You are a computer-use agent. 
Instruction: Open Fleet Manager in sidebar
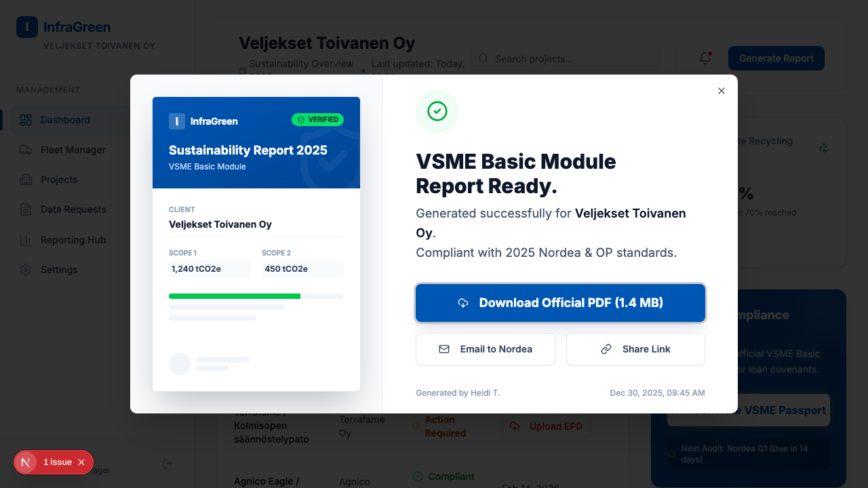tap(73, 150)
